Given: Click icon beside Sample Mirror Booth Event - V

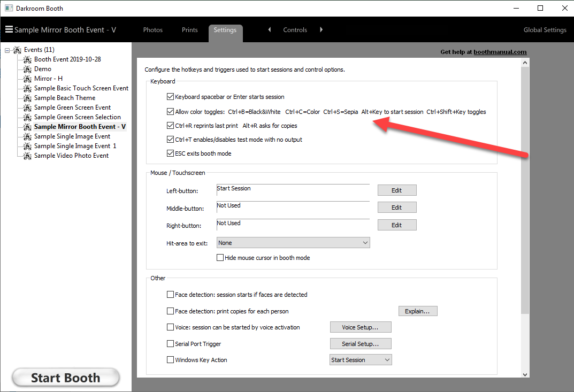Looking at the screenshot, I should (27, 127).
